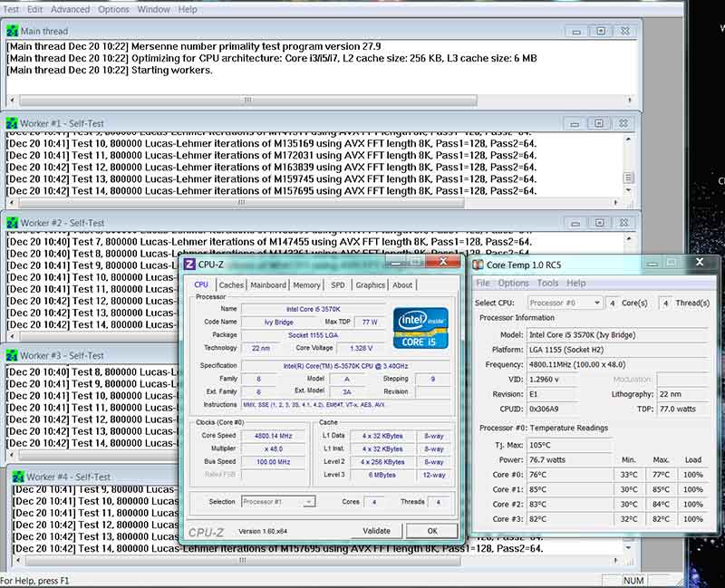Switch to the Mainboard tab in CPU-Z
This screenshot has width=725, height=588.
click(x=268, y=285)
